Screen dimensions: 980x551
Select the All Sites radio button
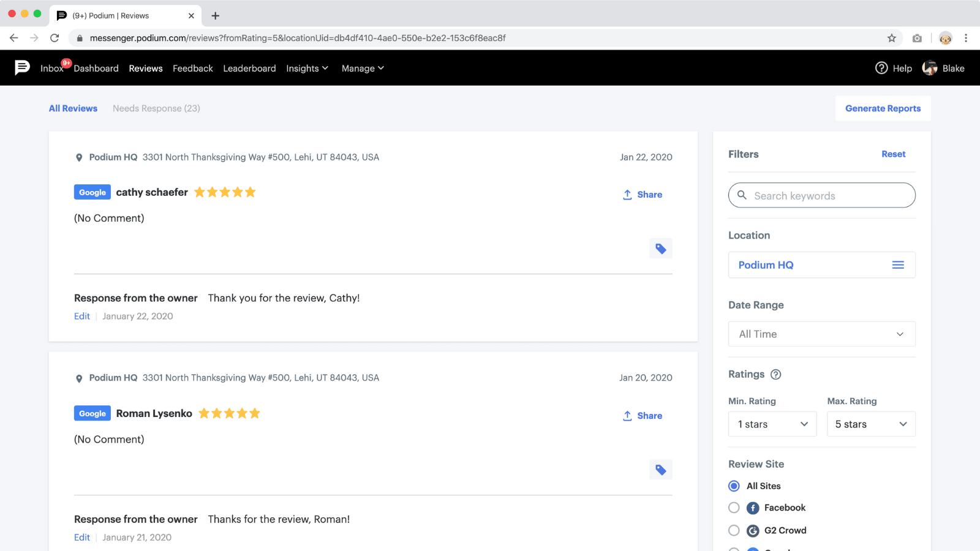(x=734, y=486)
